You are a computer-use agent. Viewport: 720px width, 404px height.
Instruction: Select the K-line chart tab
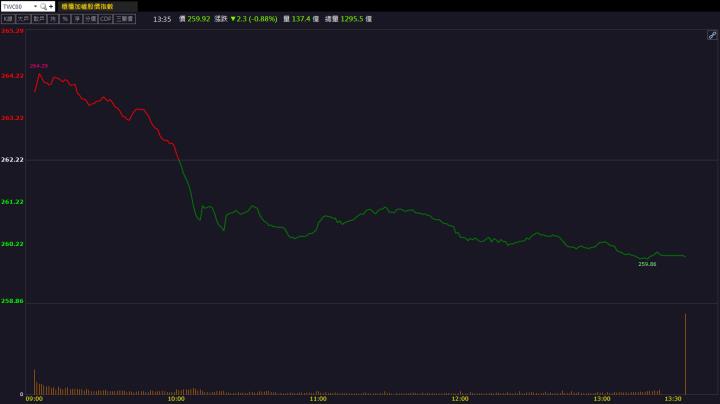click(x=8, y=19)
